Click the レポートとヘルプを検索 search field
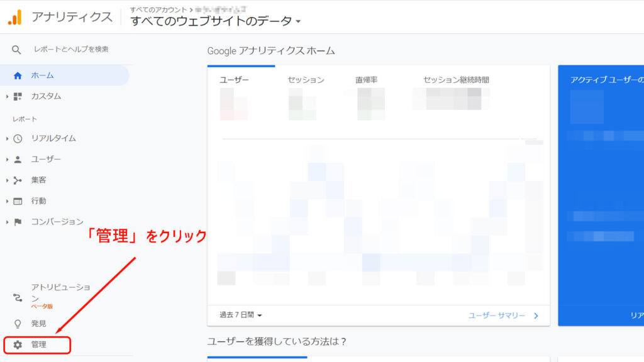The width and height of the screenshot is (644, 362). click(x=71, y=49)
